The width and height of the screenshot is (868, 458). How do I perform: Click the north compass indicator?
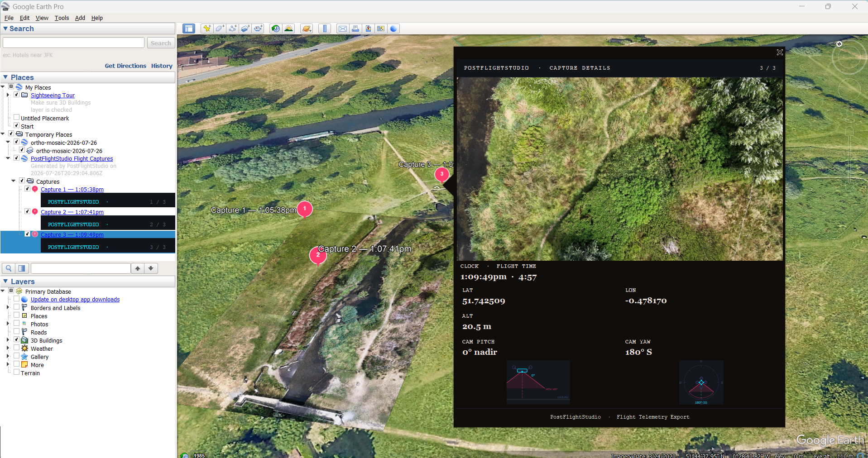(x=839, y=44)
